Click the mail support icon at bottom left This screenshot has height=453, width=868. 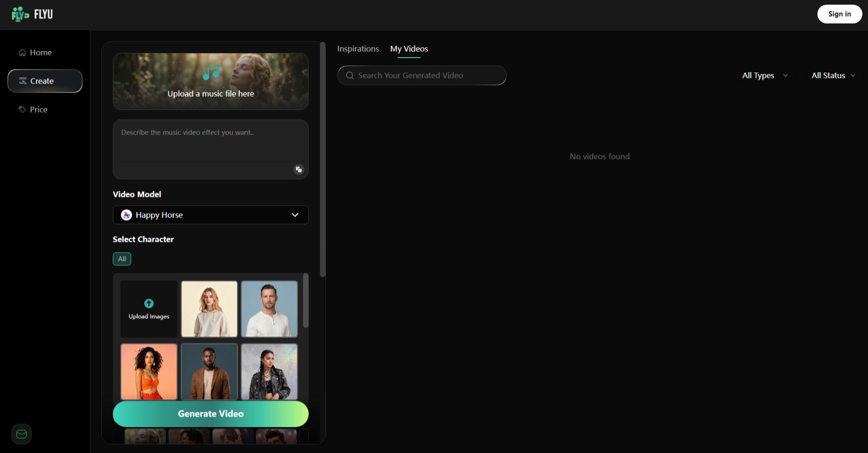click(x=22, y=434)
